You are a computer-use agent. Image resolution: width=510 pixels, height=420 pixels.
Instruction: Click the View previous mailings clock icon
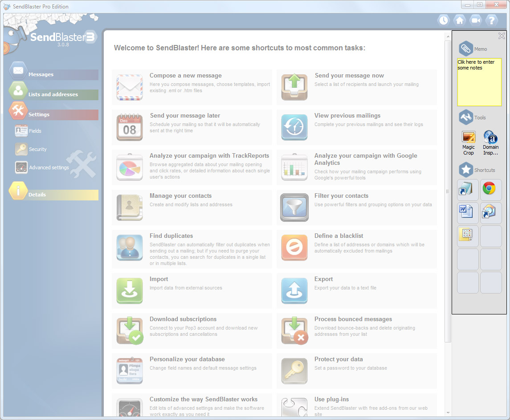(x=294, y=127)
